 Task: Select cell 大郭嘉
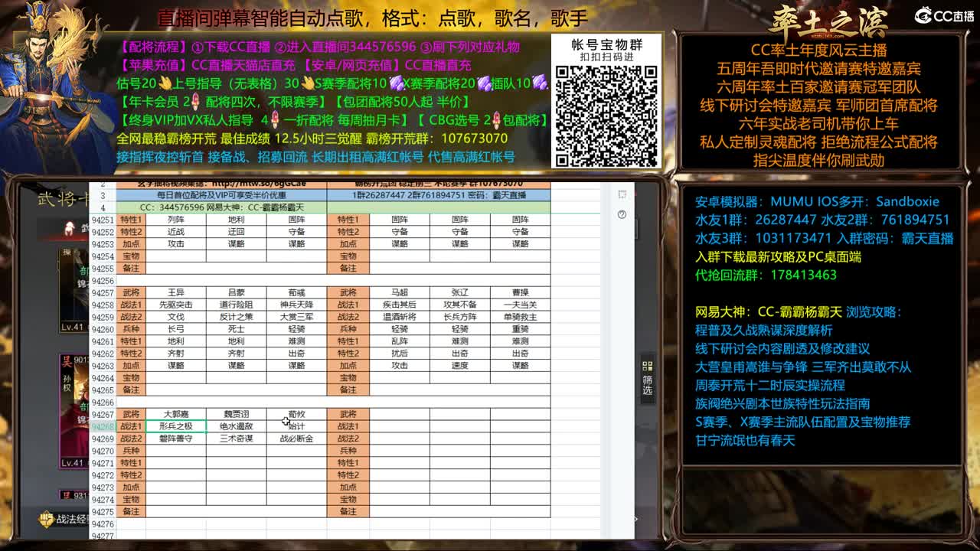tap(176, 414)
